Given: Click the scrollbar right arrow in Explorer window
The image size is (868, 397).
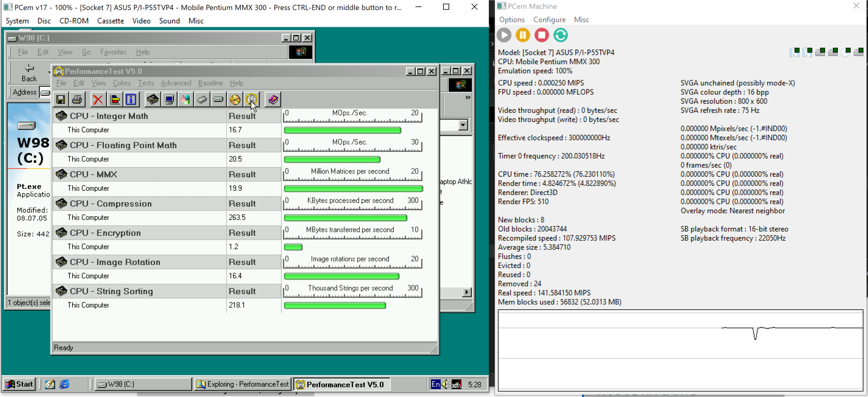Looking at the screenshot, I should (467, 292).
